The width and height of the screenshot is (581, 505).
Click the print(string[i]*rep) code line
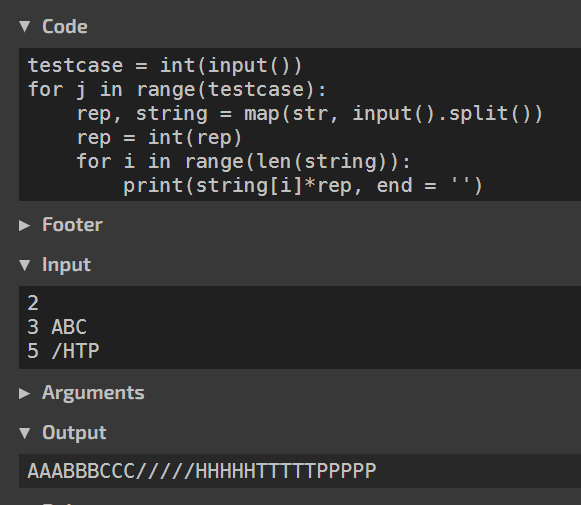303,186
